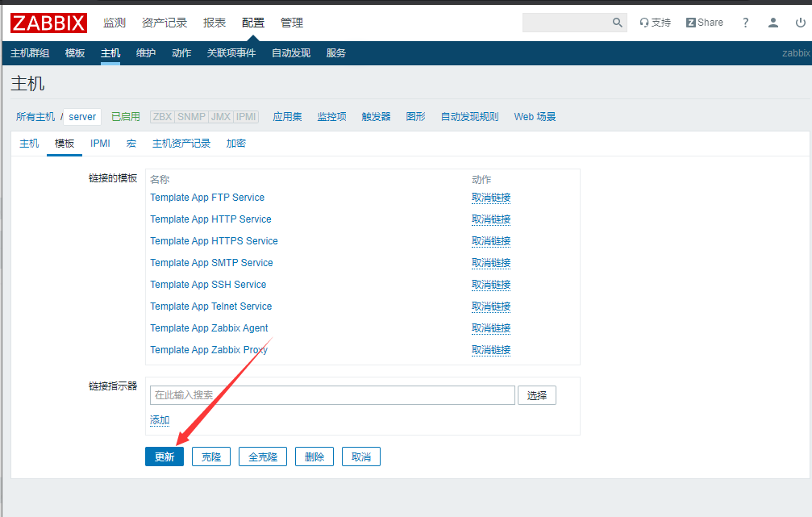Click the 已启用 status link

pos(126,117)
